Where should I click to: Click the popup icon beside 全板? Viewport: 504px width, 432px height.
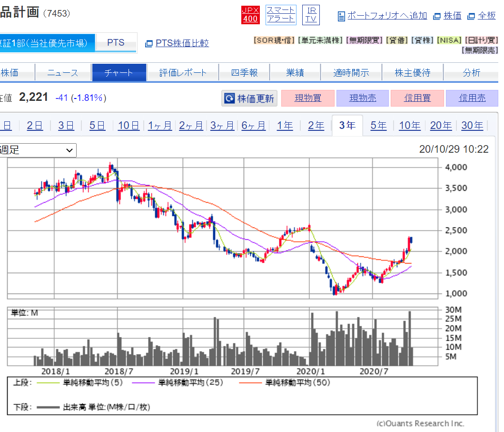(471, 16)
